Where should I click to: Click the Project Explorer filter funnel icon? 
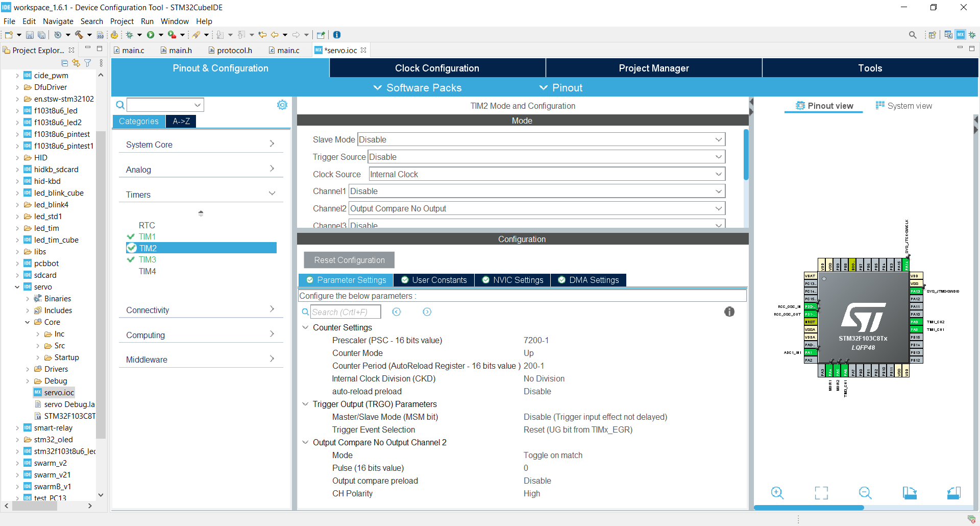[x=88, y=63]
